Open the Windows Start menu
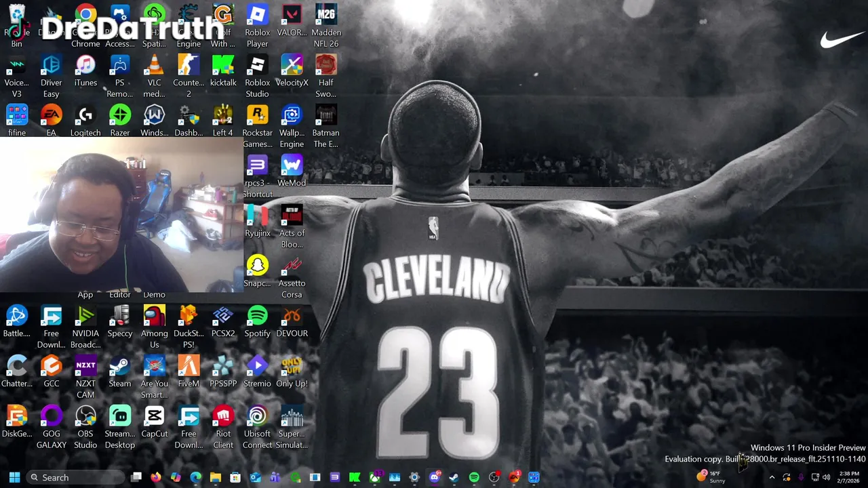The image size is (868, 488). (x=14, y=477)
